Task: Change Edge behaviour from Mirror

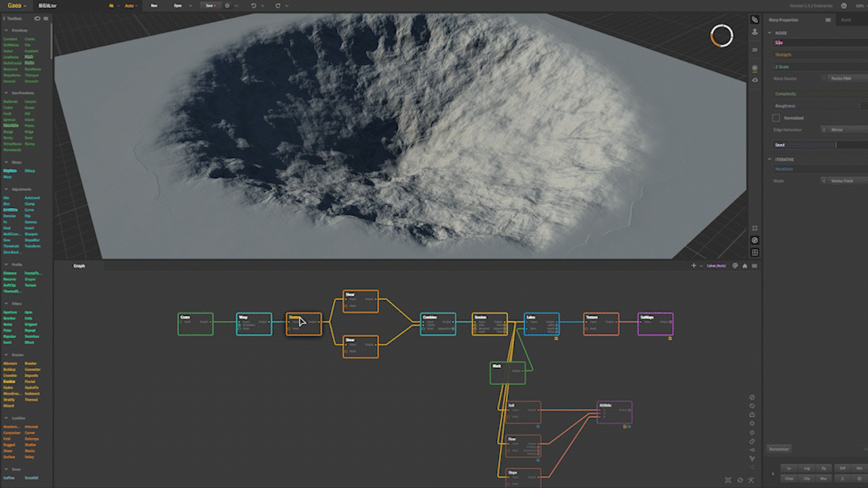Action: (x=845, y=129)
